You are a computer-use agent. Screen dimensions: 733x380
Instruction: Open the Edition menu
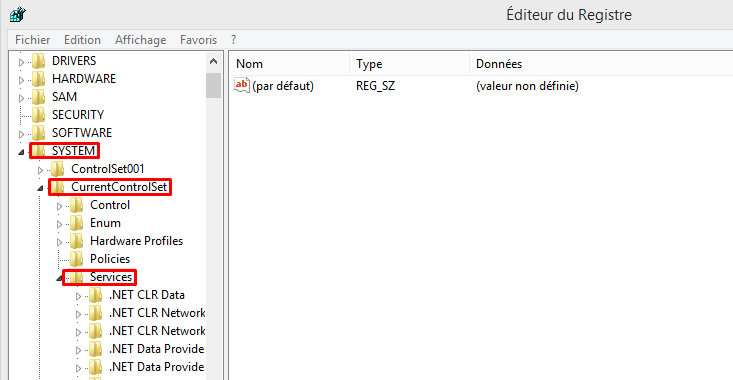click(82, 40)
